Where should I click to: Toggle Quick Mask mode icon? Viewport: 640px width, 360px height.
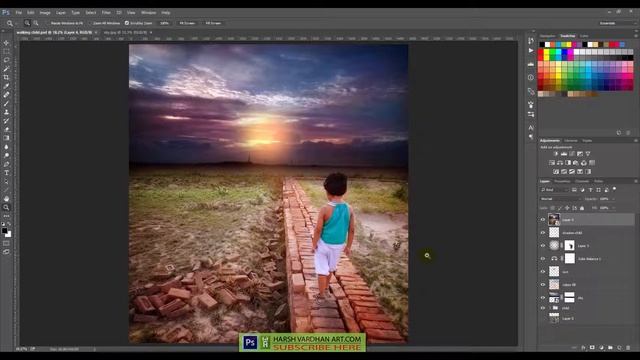point(6,243)
